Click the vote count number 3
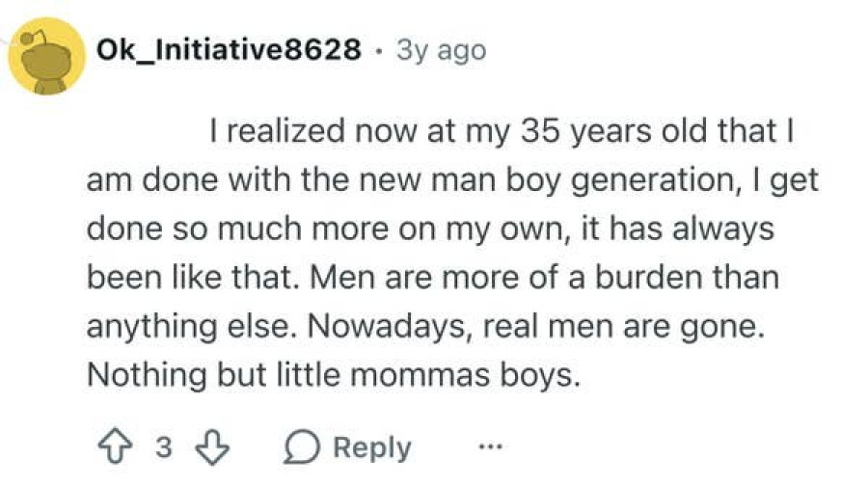This screenshot has height=486, width=868. tap(163, 447)
